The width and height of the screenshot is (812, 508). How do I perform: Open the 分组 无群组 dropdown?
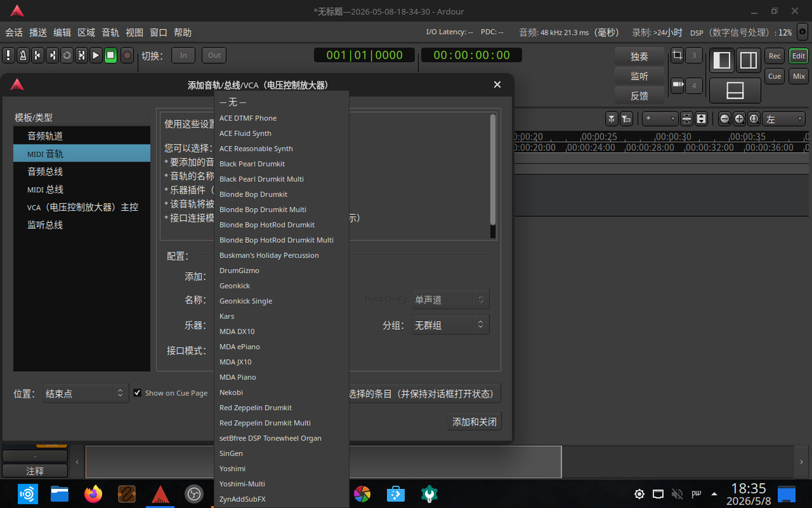coord(450,325)
